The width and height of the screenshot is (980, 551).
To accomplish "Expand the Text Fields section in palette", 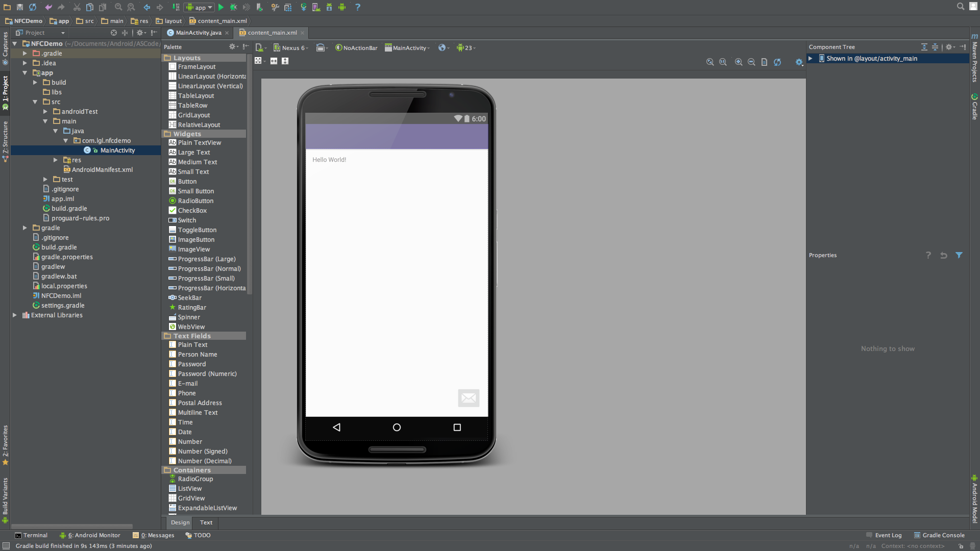I will (191, 335).
